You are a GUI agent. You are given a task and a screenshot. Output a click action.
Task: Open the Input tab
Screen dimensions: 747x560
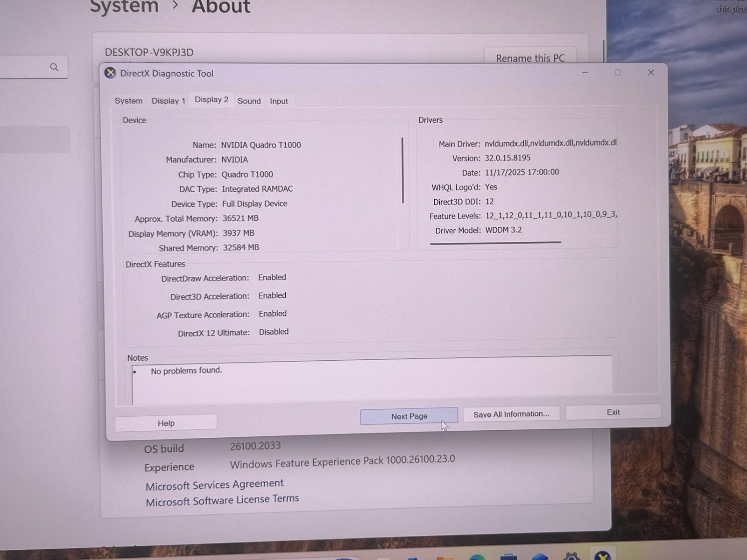(x=279, y=101)
